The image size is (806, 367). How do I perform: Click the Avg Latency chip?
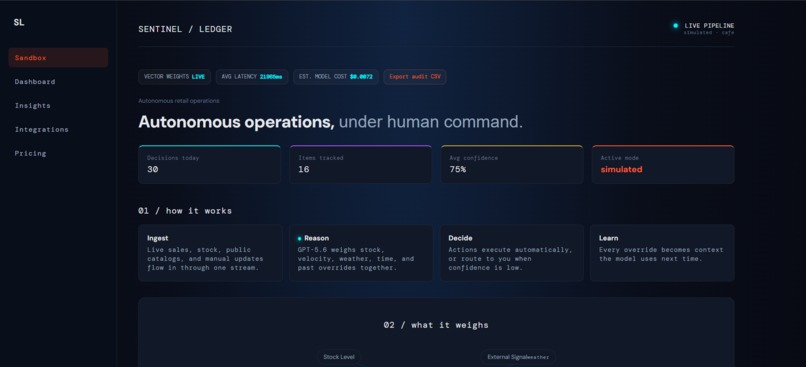(252, 77)
